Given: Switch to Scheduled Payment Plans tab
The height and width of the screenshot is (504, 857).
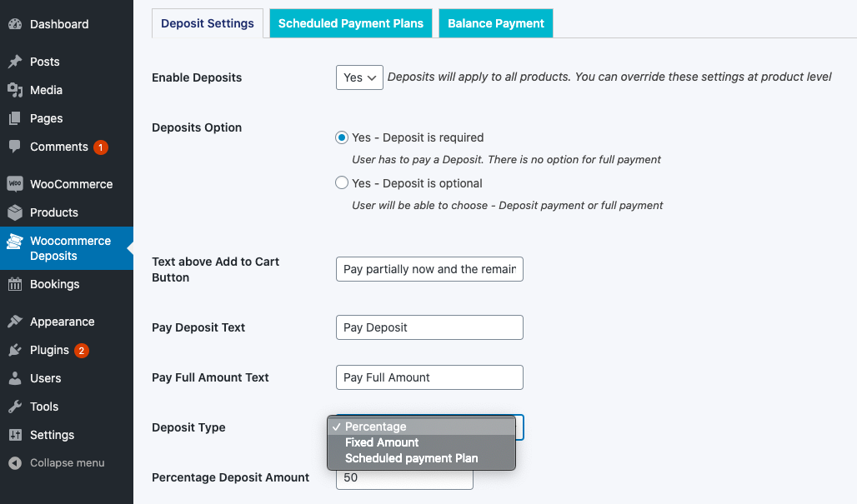Looking at the screenshot, I should pos(351,23).
